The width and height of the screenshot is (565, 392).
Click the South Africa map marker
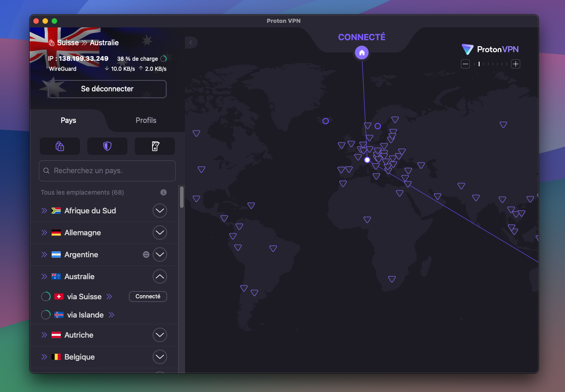click(392, 279)
